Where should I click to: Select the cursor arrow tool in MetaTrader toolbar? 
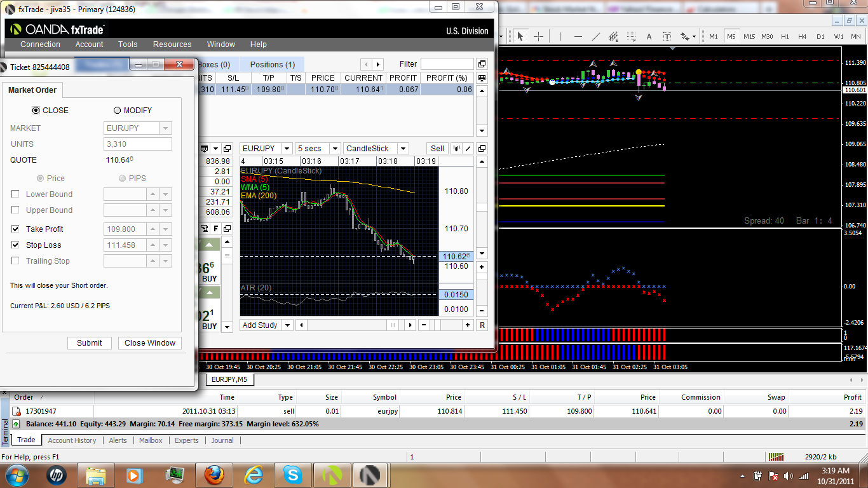click(x=520, y=36)
